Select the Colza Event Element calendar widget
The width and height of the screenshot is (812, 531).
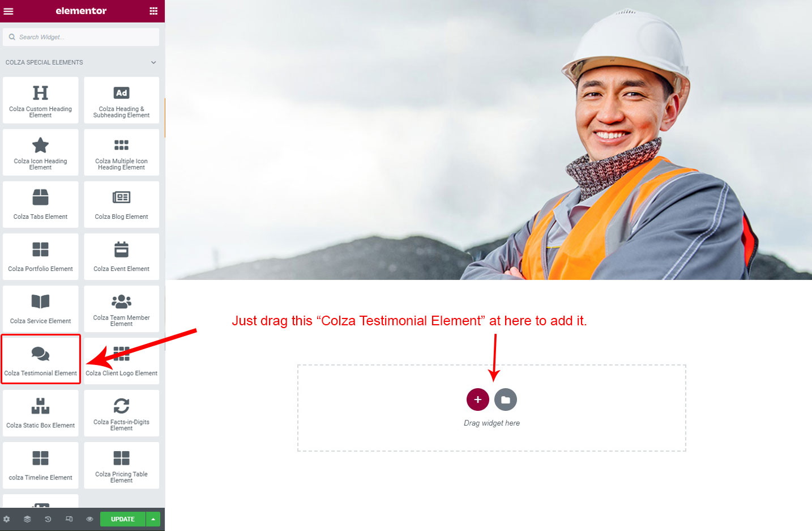[x=122, y=257]
